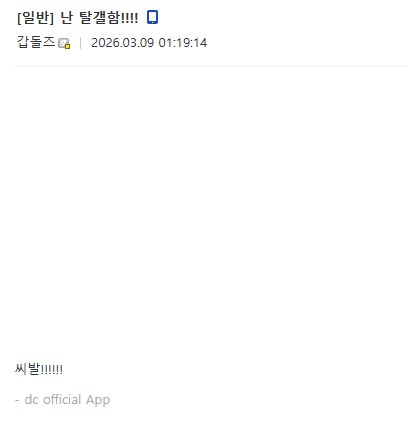408x442 pixels.
Task: Click the dash before dc official App
Action: click(17, 400)
